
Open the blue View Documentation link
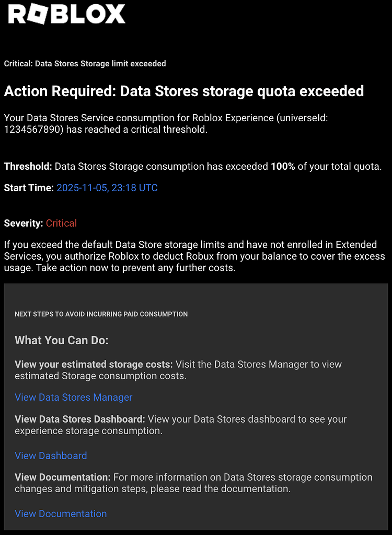61,514
